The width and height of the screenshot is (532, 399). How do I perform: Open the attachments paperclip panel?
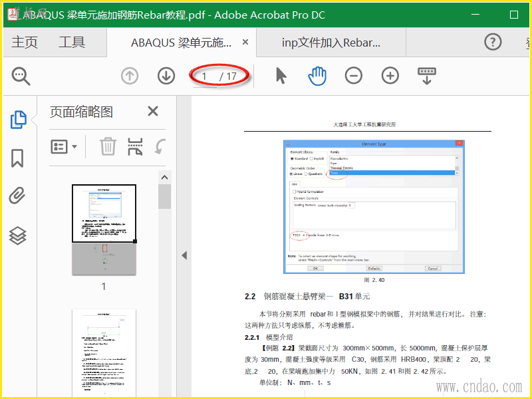17,196
